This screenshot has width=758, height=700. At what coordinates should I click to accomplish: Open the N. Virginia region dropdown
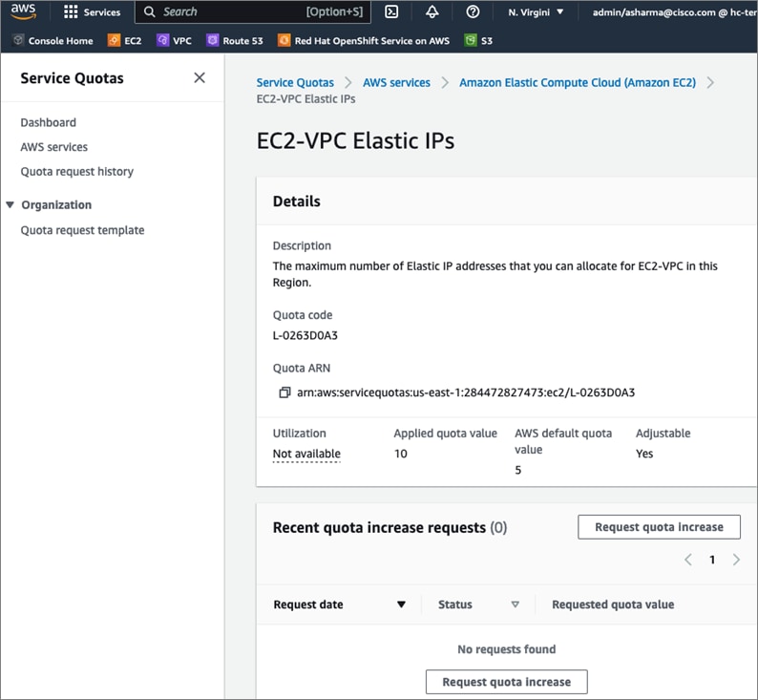pyautogui.click(x=536, y=12)
